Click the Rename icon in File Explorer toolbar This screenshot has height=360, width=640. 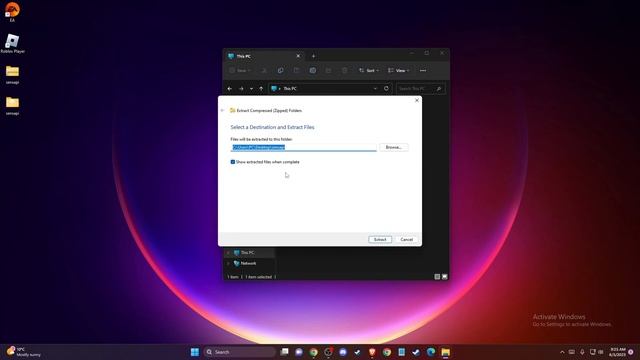(x=313, y=71)
